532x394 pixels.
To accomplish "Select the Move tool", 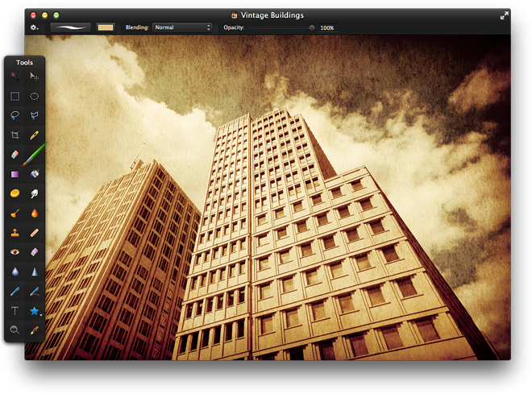I will pyautogui.click(x=35, y=77).
